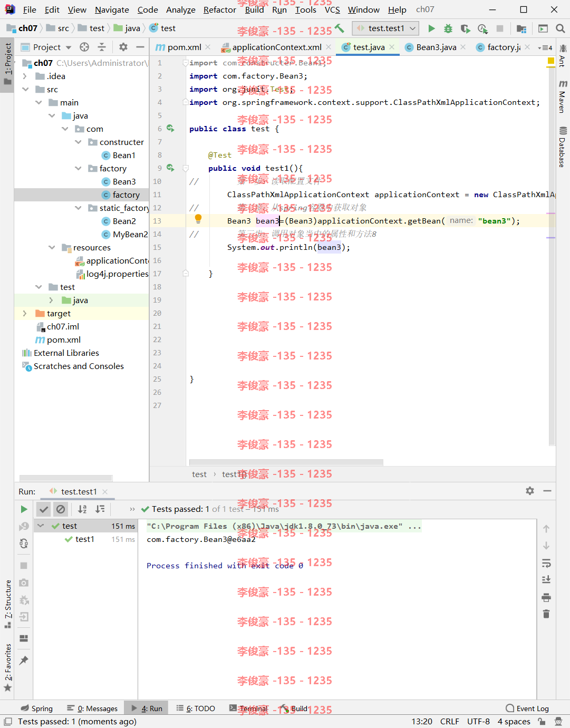The image size is (570, 728).
Task: Open the TODO tool window
Action: point(196,708)
